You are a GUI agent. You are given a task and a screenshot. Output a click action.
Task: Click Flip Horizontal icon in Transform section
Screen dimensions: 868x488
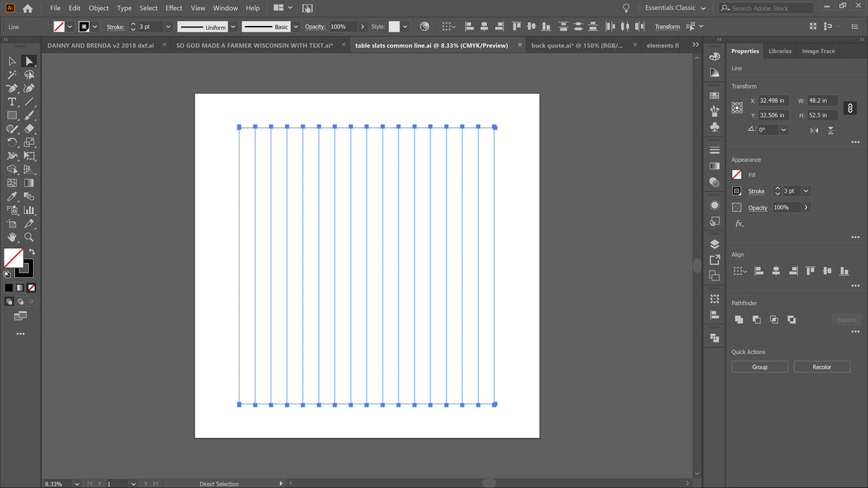coord(814,130)
